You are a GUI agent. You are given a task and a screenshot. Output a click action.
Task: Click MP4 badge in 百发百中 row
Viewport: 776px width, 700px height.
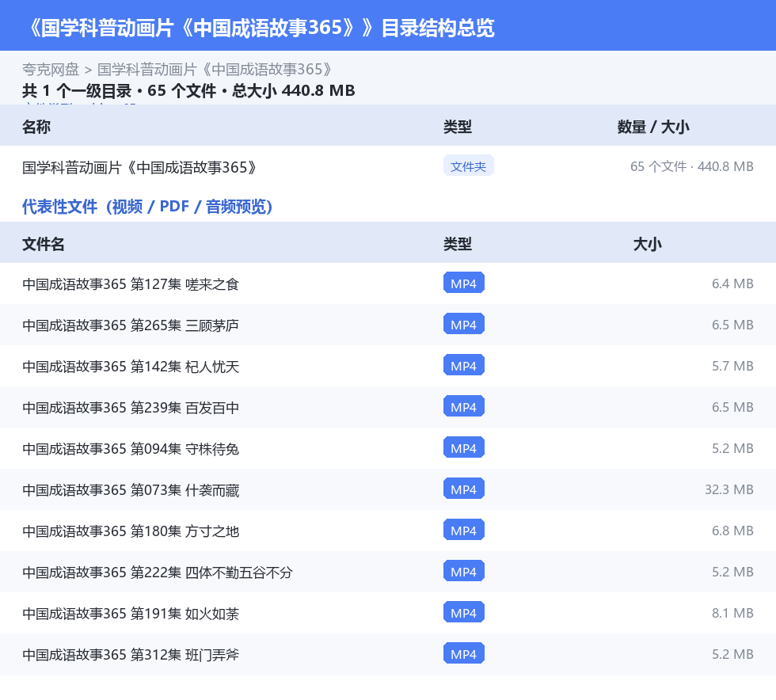[x=464, y=406]
